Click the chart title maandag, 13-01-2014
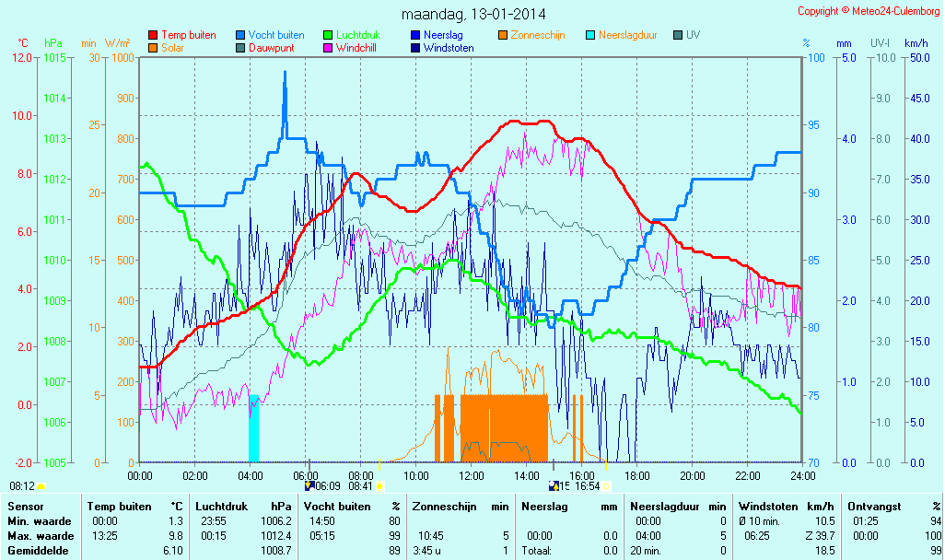945x560 pixels. (472, 15)
